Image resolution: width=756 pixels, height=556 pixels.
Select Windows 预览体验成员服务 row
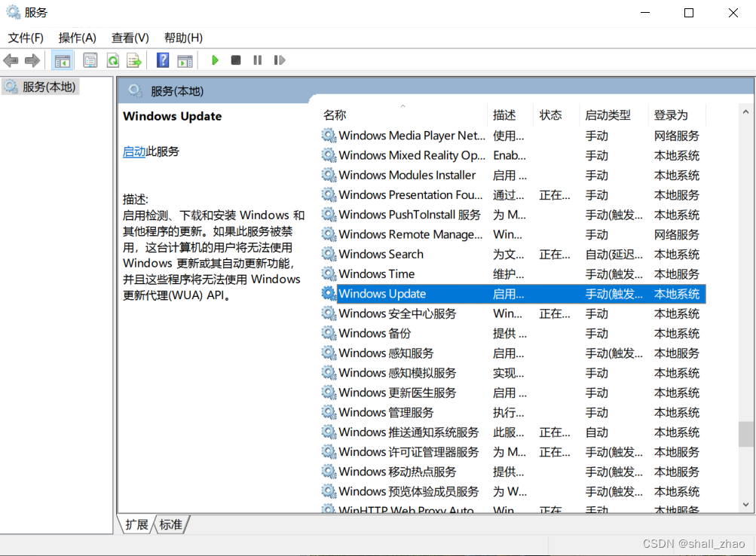(513, 491)
